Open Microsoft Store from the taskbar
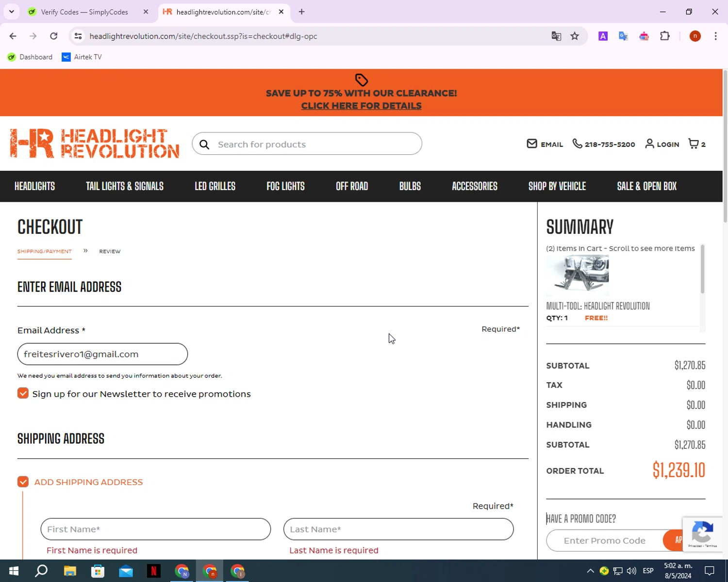This screenshot has height=582, width=728. (x=98, y=571)
